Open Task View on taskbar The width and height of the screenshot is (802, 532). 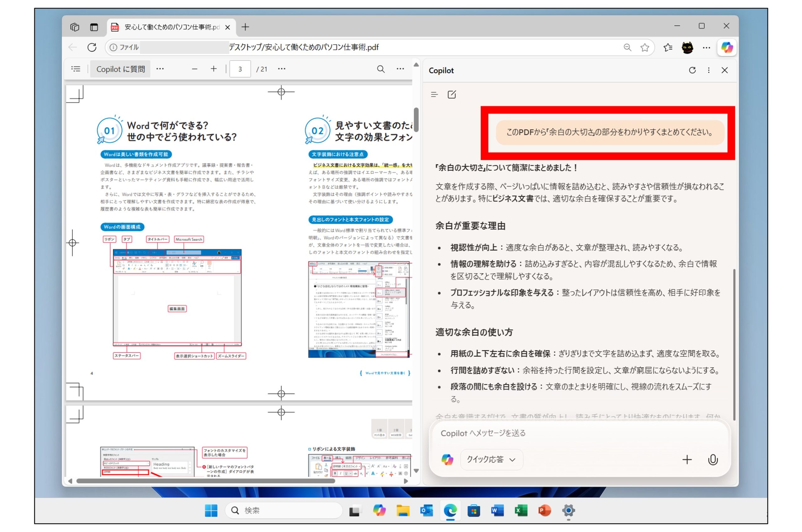pos(355,510)
